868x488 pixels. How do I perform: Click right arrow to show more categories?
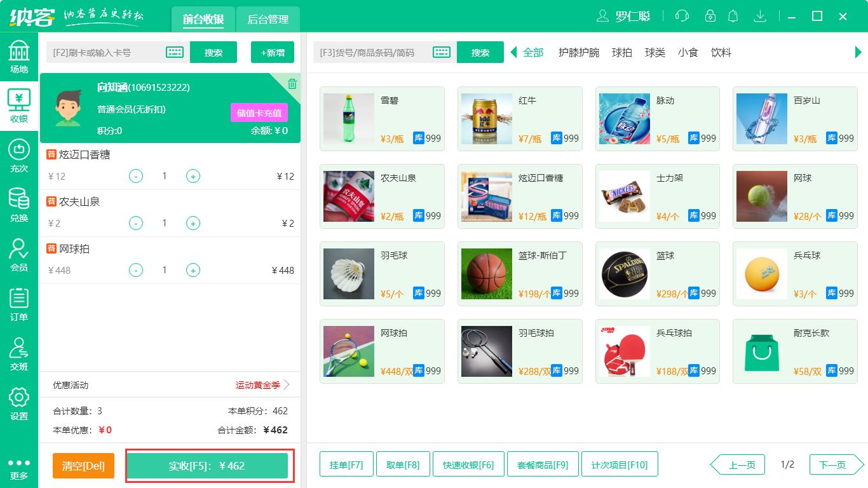tap(859, 53)
